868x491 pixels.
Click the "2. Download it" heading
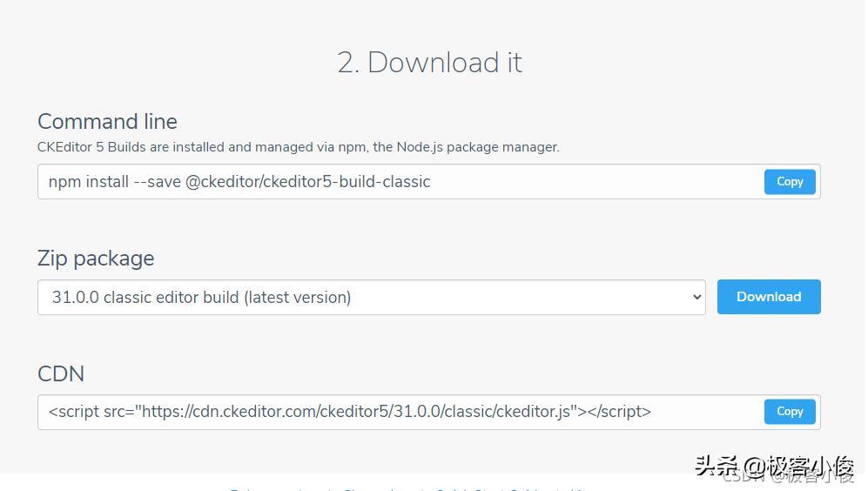click(430, 63)
